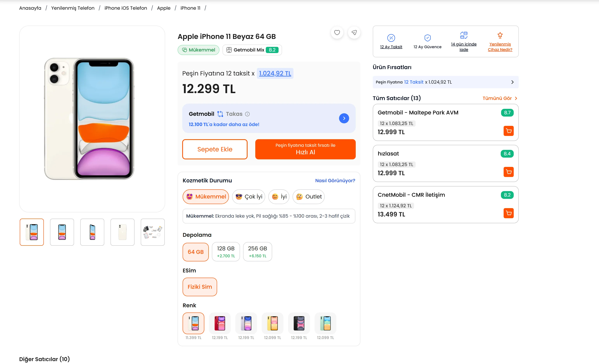This screenshot has height=364, width=599.
Task: Open Nasıl Görünüyor? link
Action: tap(335, 180)
